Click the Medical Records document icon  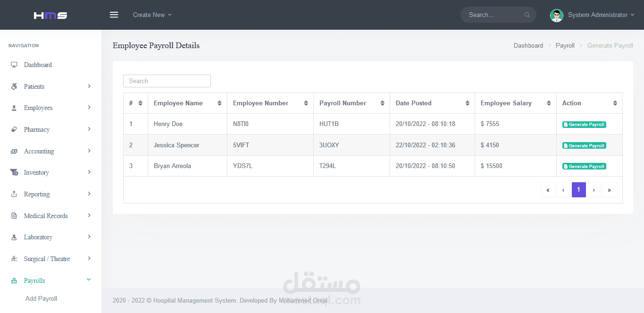14,216
